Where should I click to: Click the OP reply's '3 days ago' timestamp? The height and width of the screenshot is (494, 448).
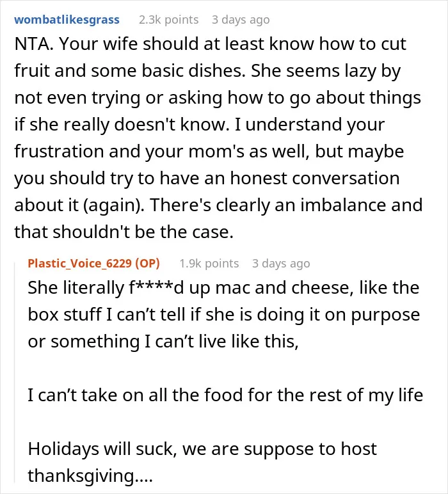tap(281, 264)
